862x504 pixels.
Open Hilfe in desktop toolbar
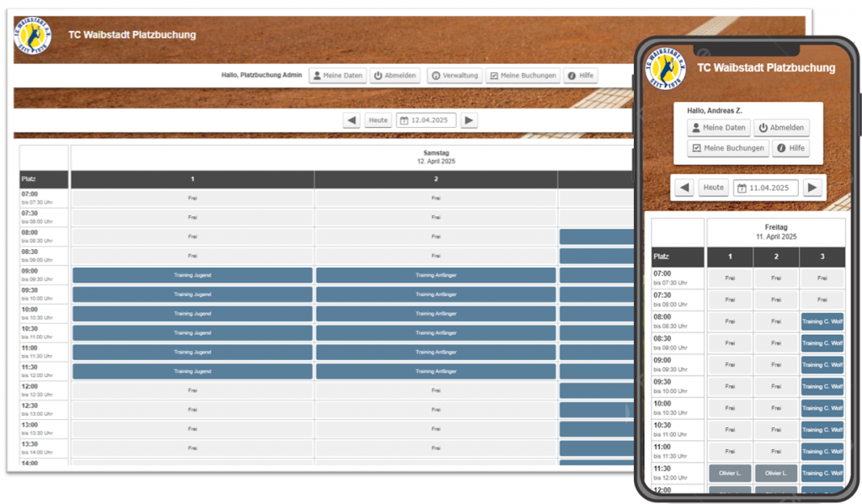pyautogui.click(x=580, y=76)
